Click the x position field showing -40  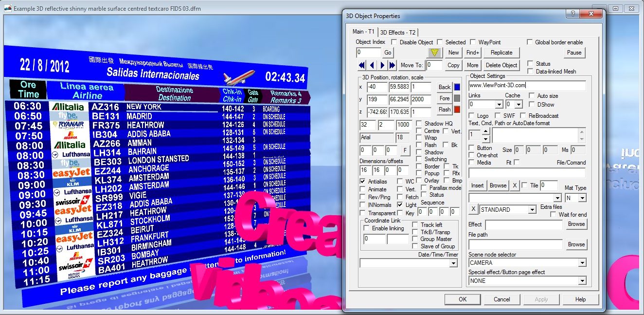point(377,87)
